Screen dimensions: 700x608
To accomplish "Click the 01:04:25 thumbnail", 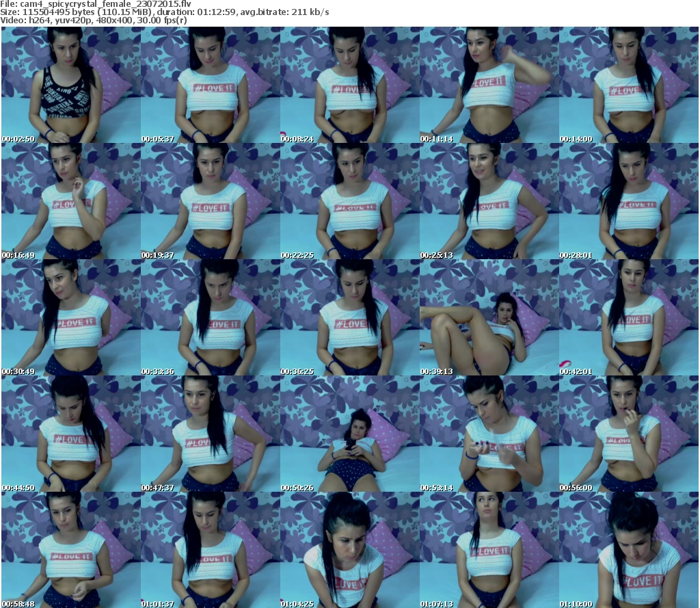I will [349, 550].
